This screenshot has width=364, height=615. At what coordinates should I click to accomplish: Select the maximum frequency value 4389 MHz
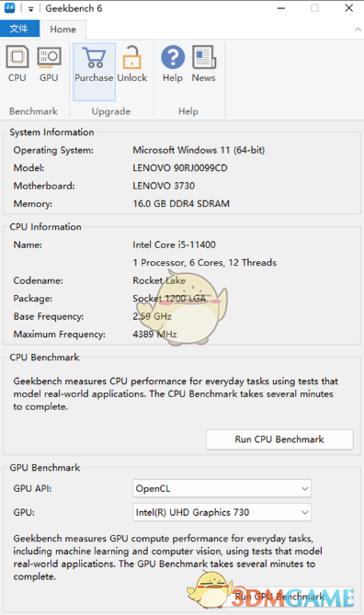click(154, 335)
